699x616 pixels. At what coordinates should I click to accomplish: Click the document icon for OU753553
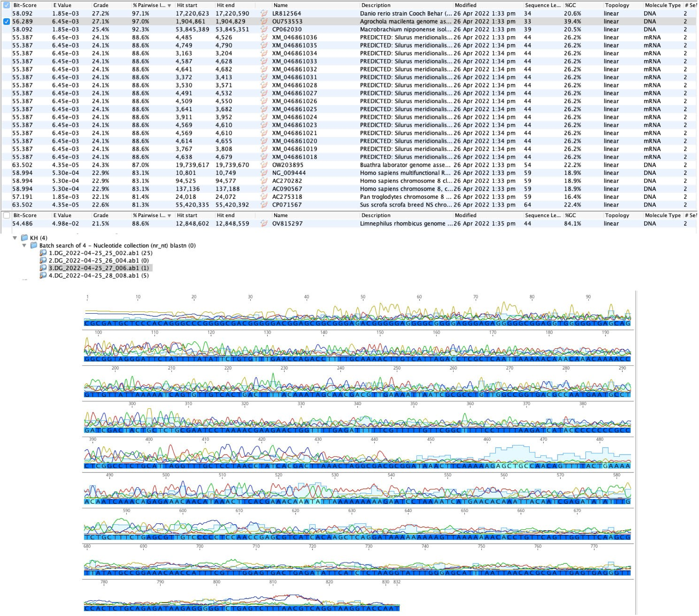pyautogui.click(x=264, y=21)
